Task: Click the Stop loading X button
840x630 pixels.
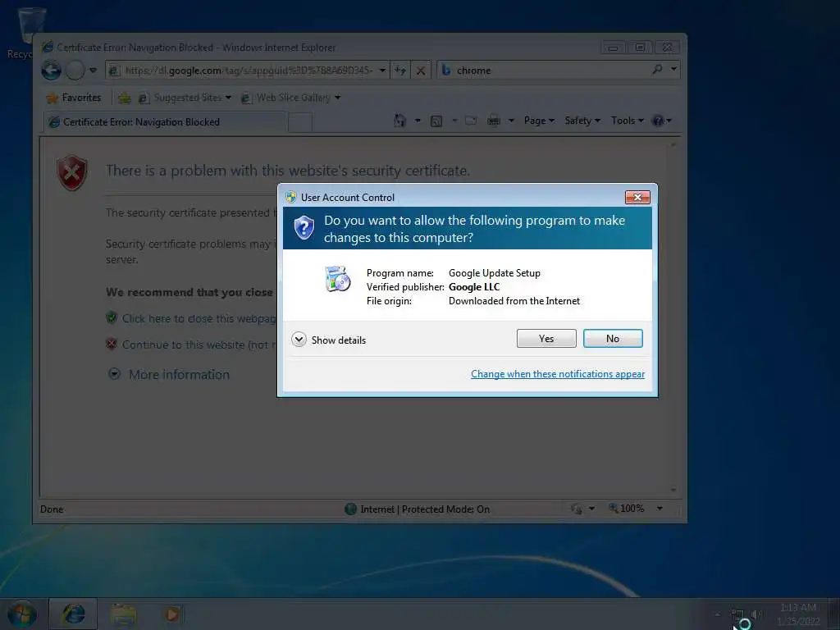Action: 421,71
